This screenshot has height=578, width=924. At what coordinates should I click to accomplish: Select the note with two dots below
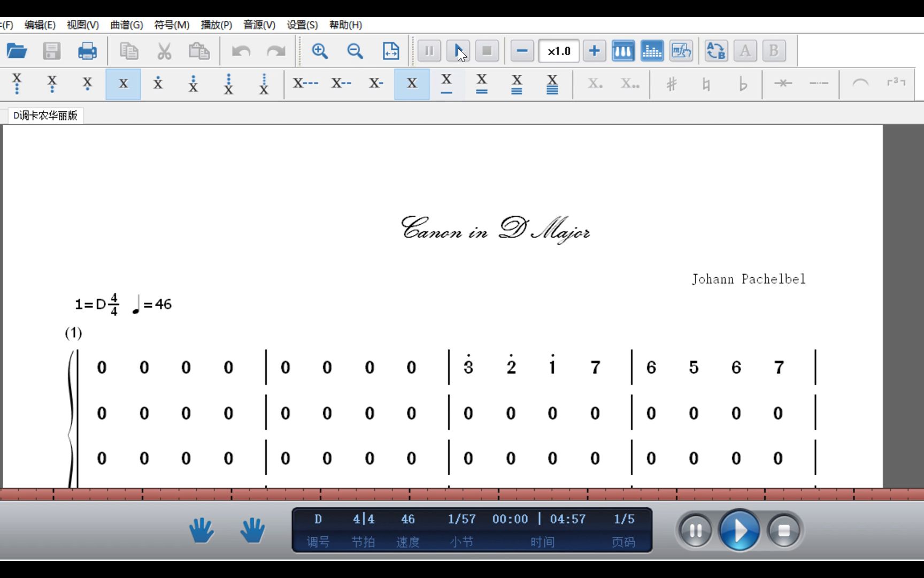52,84
